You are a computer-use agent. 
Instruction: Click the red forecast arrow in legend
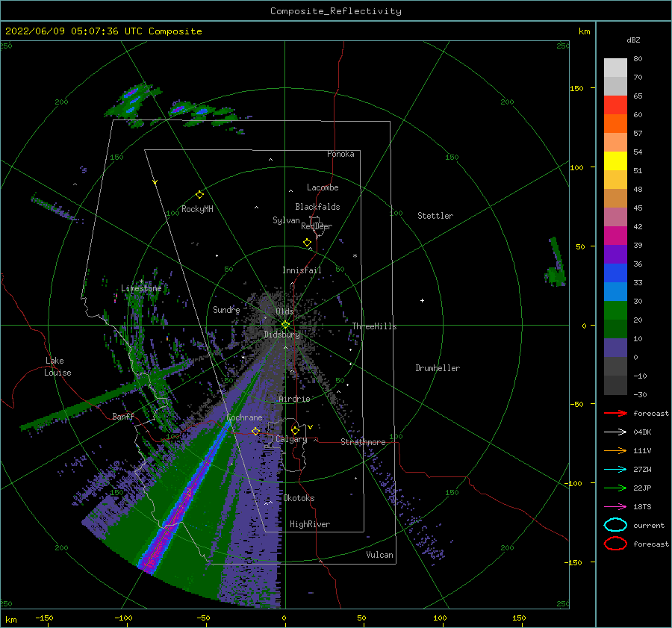(x=615, y=413)
